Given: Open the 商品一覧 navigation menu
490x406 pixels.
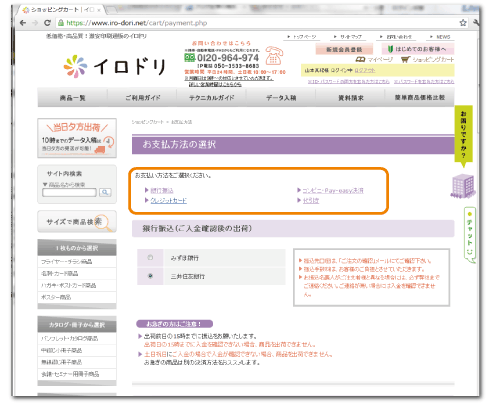Looking at the screenshot, I should 72,98.
